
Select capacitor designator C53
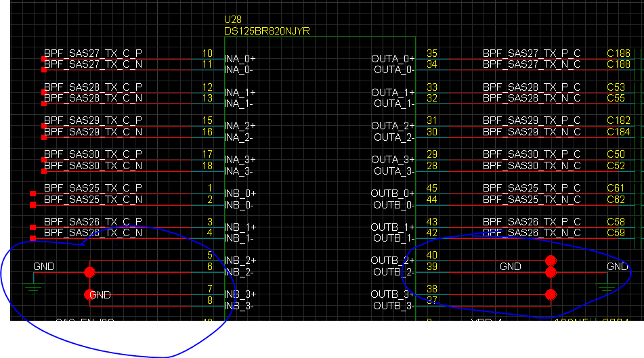point(616,87)
